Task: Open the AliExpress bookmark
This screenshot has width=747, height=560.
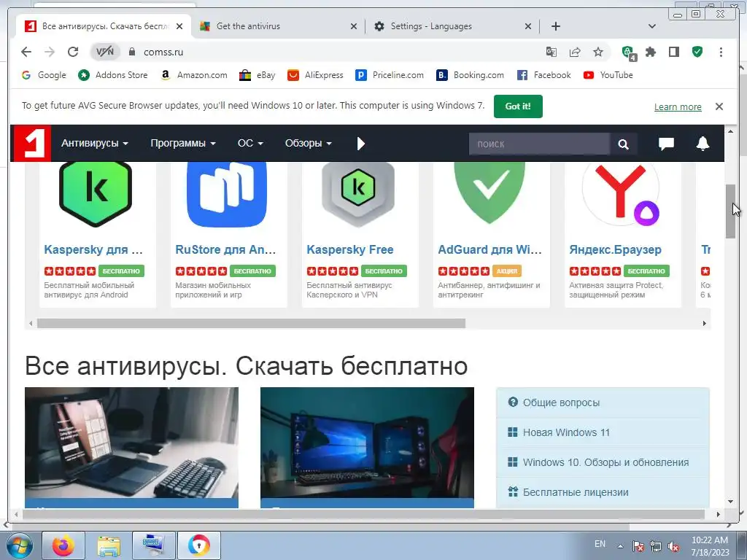Action: (x=315, y=75)
